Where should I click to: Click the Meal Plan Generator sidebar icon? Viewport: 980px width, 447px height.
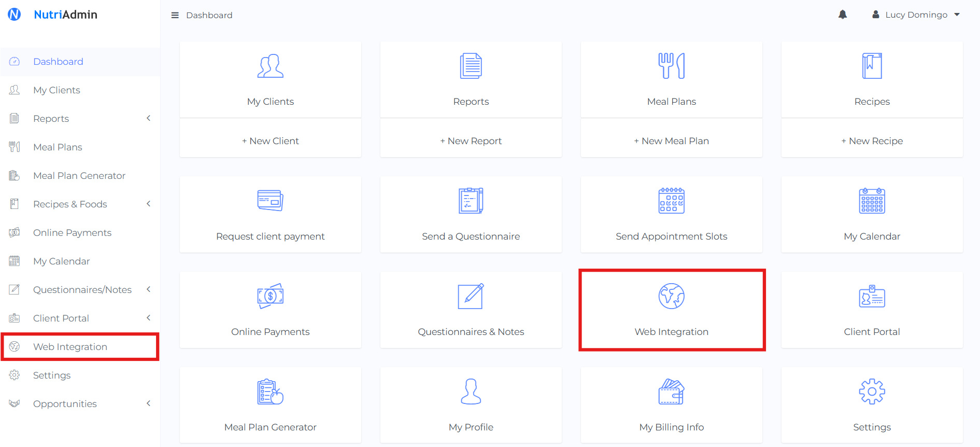click(15, 176)
